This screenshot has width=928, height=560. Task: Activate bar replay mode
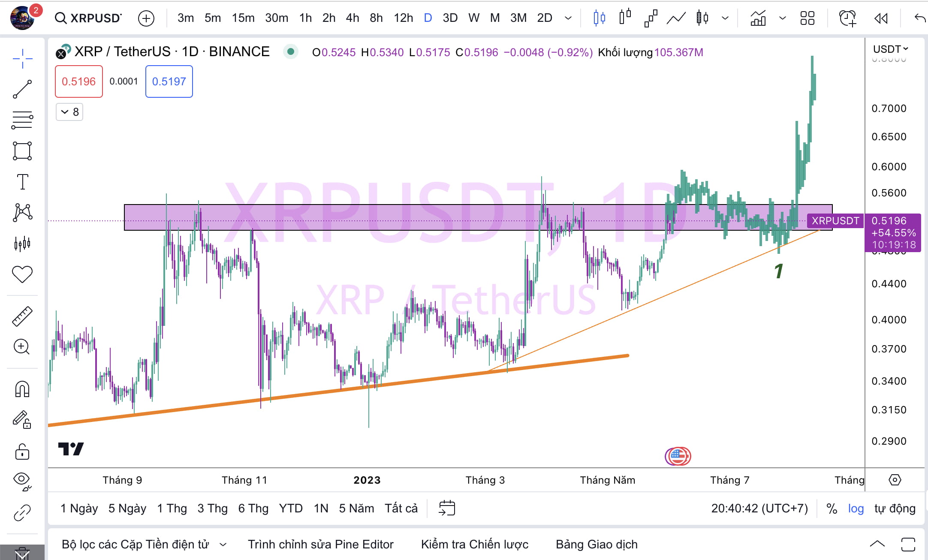pos(881,18)
